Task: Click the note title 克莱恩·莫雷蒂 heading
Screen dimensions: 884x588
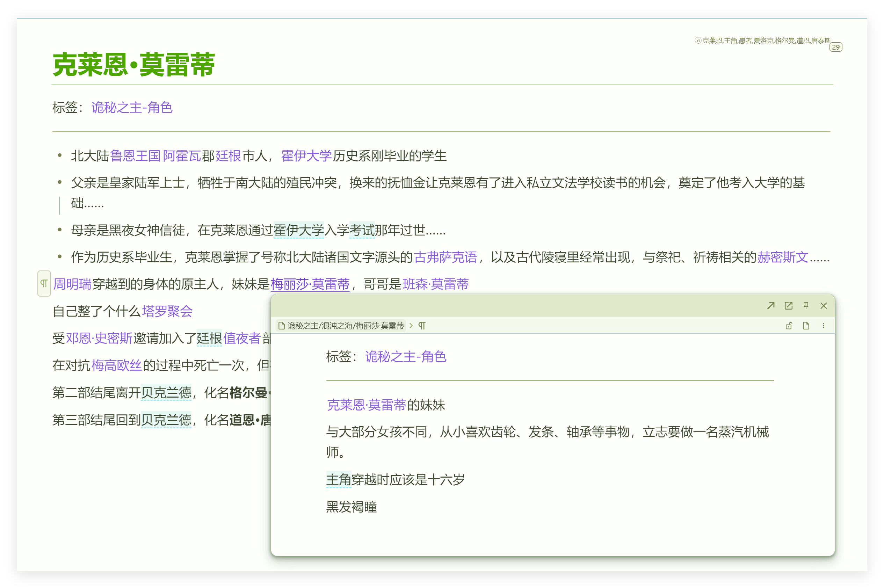Action: [x=134, y=66]
